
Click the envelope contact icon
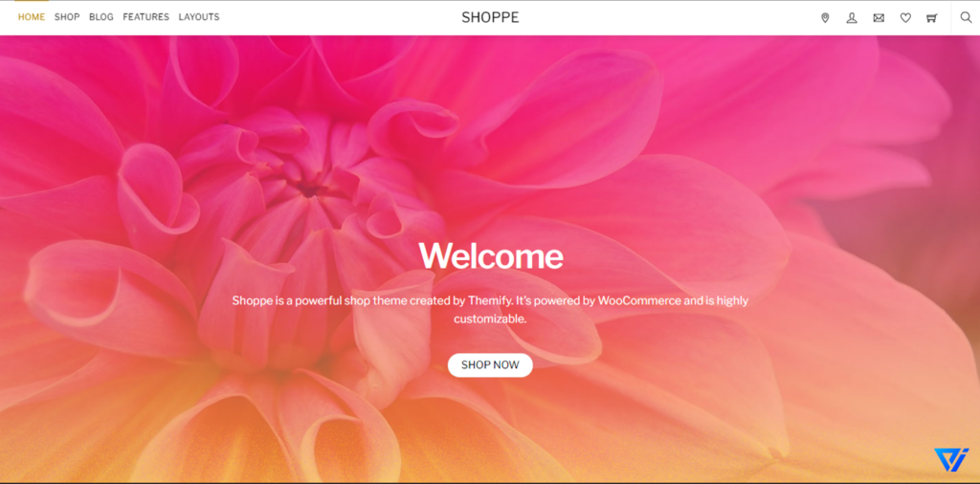(879, 18)
